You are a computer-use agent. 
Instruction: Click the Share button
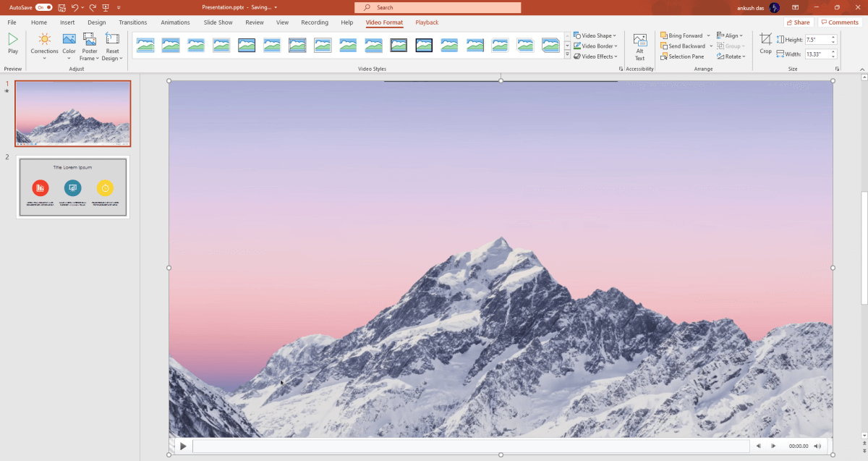[x=798, y=22]
